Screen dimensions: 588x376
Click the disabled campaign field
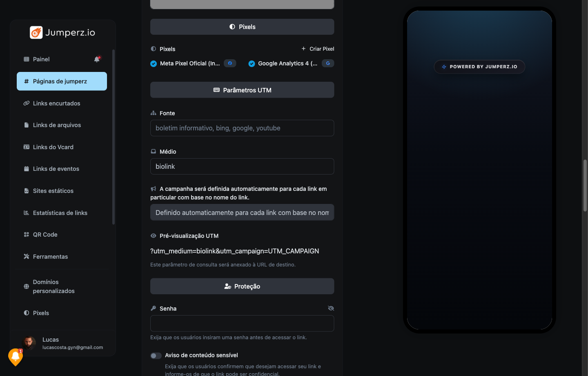242,213
